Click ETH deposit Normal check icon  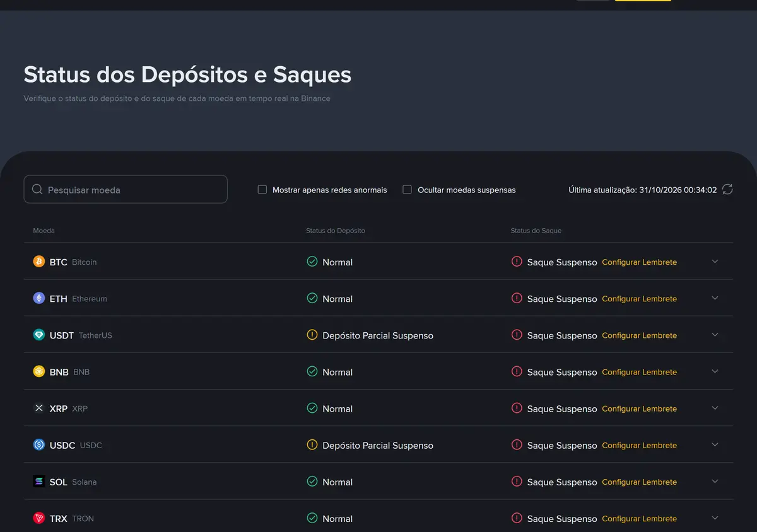[x=312, y=298]
